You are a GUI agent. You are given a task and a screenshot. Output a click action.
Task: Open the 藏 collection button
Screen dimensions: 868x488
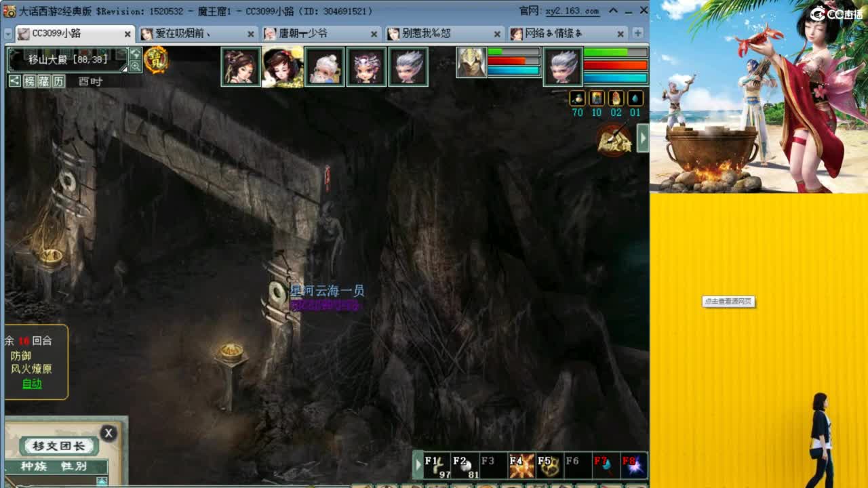[x=44, y=81]
